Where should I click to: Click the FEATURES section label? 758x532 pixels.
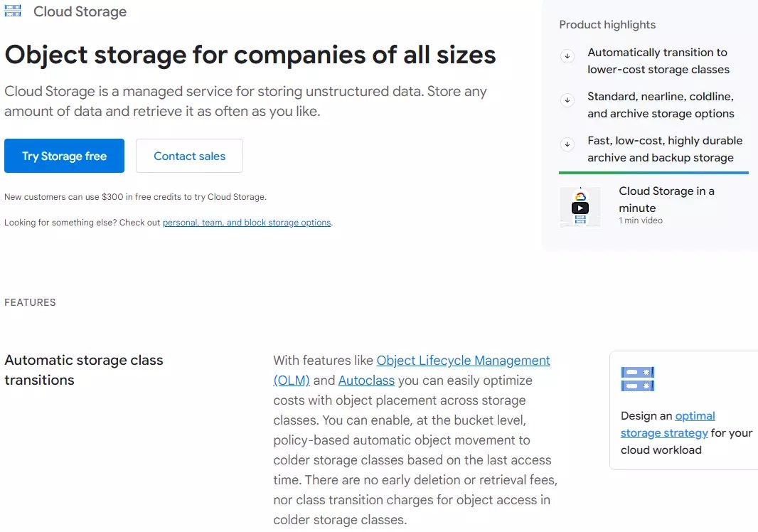(30, 302)
